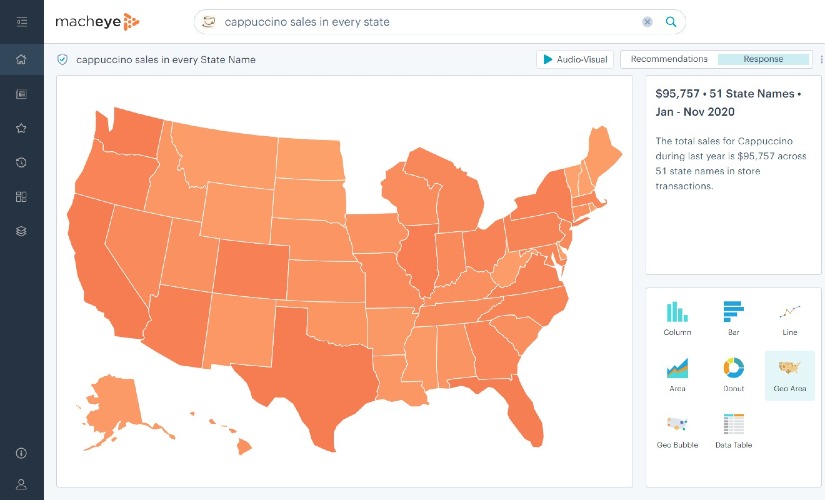
Task: Open the dashboards grid icon in sidebar
Action: click(x=21, y=197)
